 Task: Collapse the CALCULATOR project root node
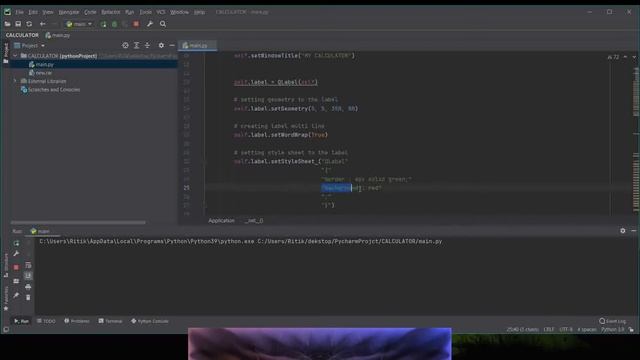point(15,56)
